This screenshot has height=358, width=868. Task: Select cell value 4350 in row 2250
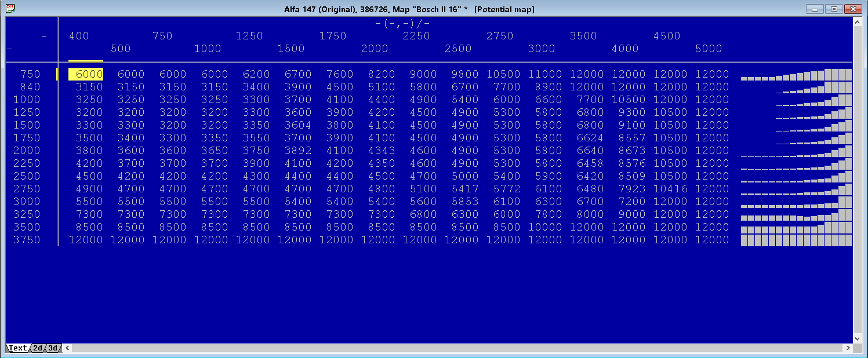(x=382, y=163)
